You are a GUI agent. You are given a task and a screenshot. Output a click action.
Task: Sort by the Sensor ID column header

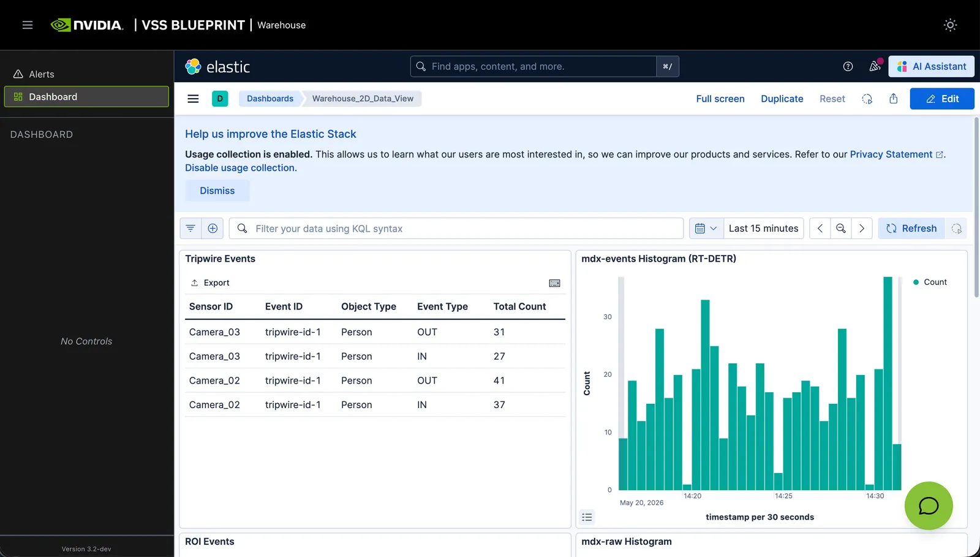coord(211,306)
